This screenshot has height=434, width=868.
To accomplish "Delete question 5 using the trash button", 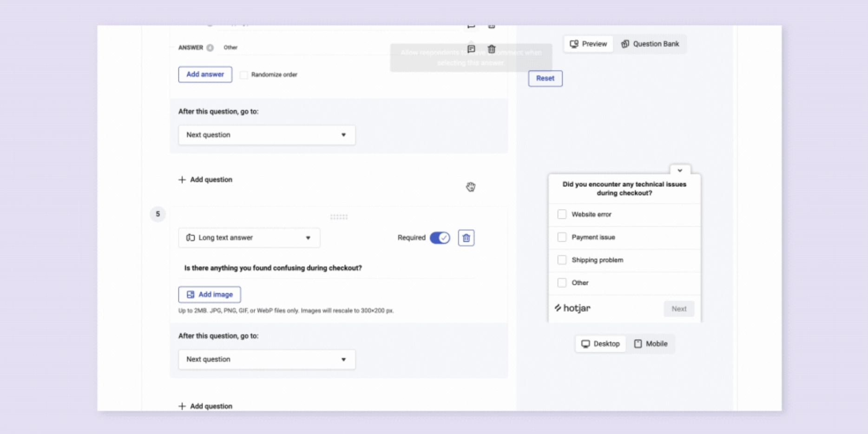I will click(466, 238).
